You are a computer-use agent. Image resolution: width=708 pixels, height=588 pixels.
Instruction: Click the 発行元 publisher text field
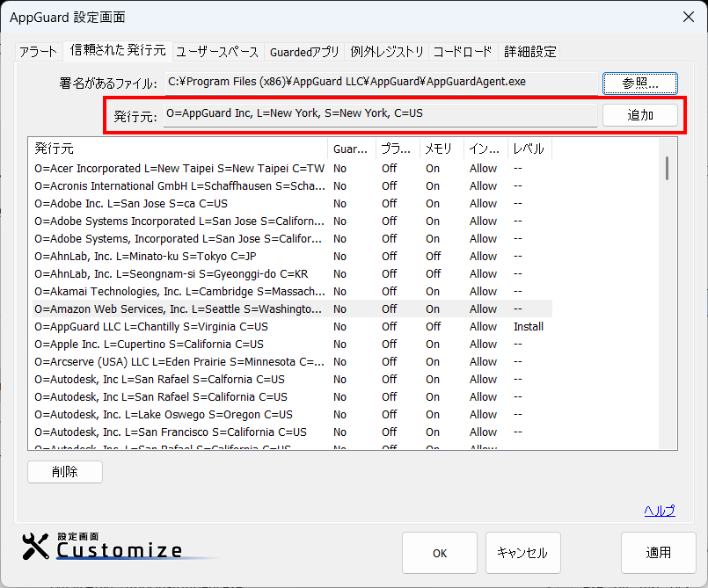pos(381,114)
